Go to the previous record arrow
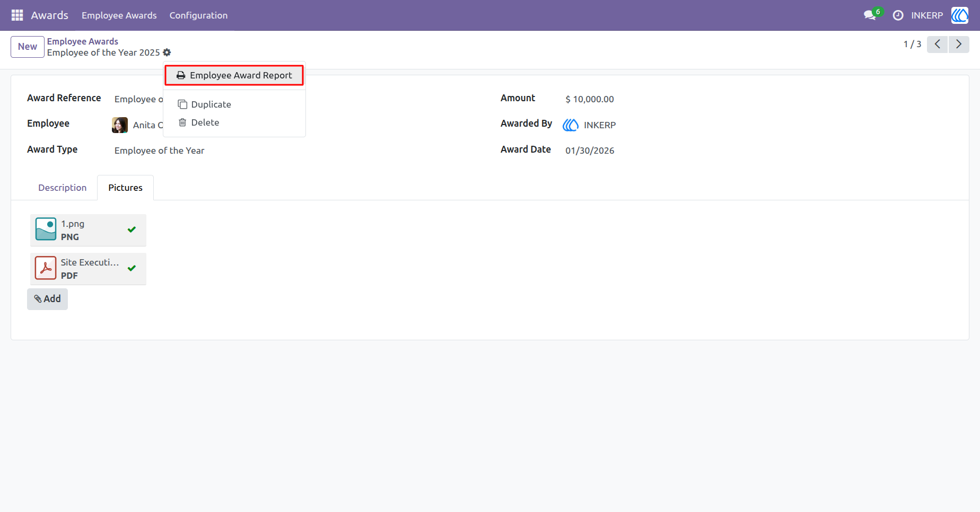 tap(937, 45)
